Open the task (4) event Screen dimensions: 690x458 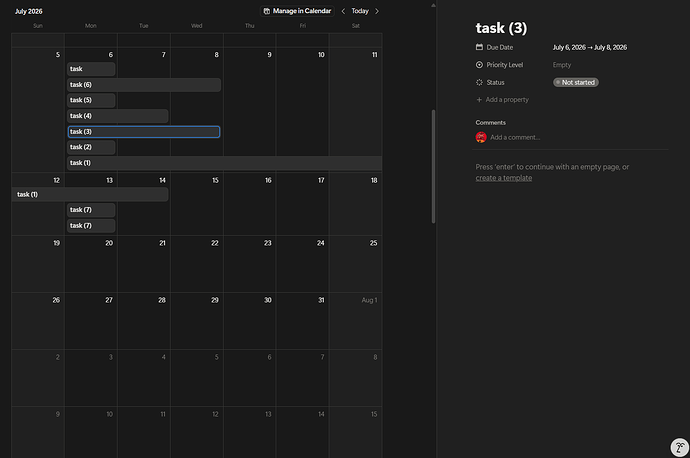click(117, 116)
